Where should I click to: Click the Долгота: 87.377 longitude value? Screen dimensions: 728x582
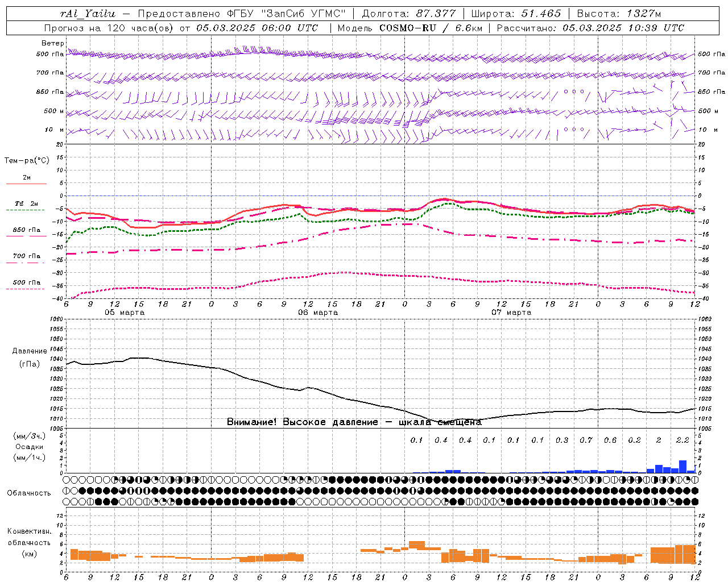409,14
